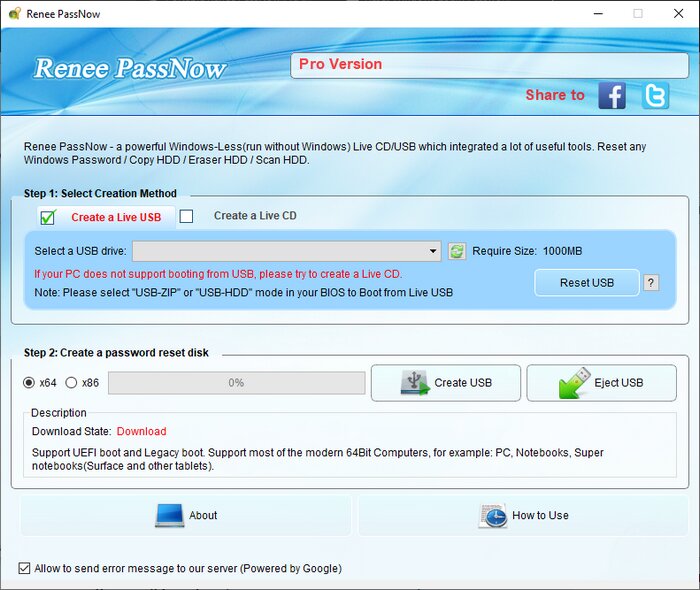Click the Renee PassNow title bar icon

pos(14,14)
